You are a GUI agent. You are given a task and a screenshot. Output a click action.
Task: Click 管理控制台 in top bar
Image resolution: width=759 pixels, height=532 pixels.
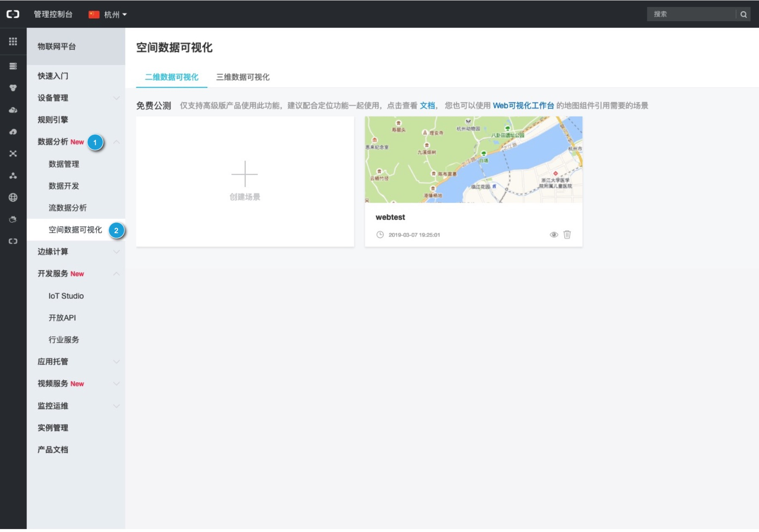coord(53,14)
